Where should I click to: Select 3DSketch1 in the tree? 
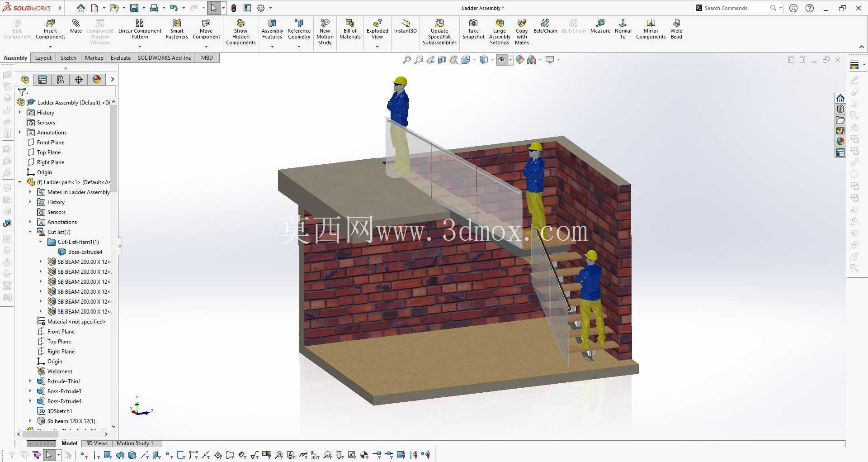[x=60, y=411]
